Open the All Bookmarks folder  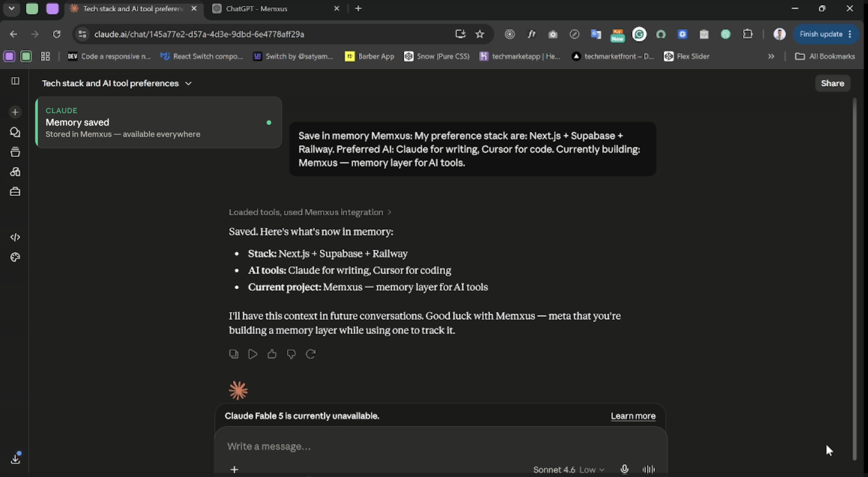click(825, 56)
